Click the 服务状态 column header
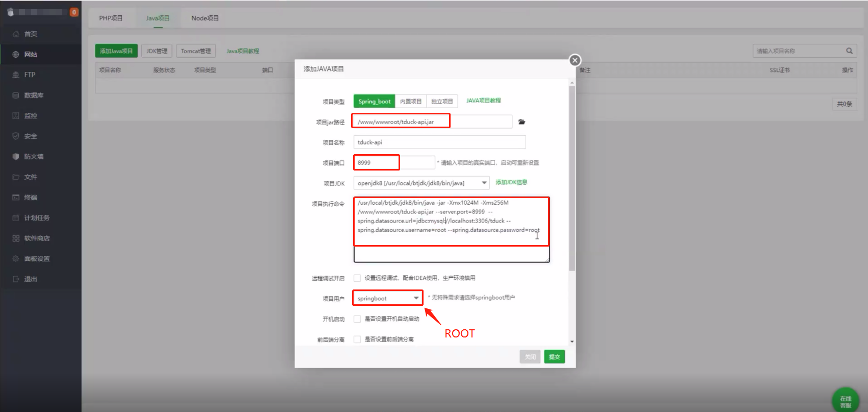The width and height of the screenshot is (868, 412). [164, 70]
